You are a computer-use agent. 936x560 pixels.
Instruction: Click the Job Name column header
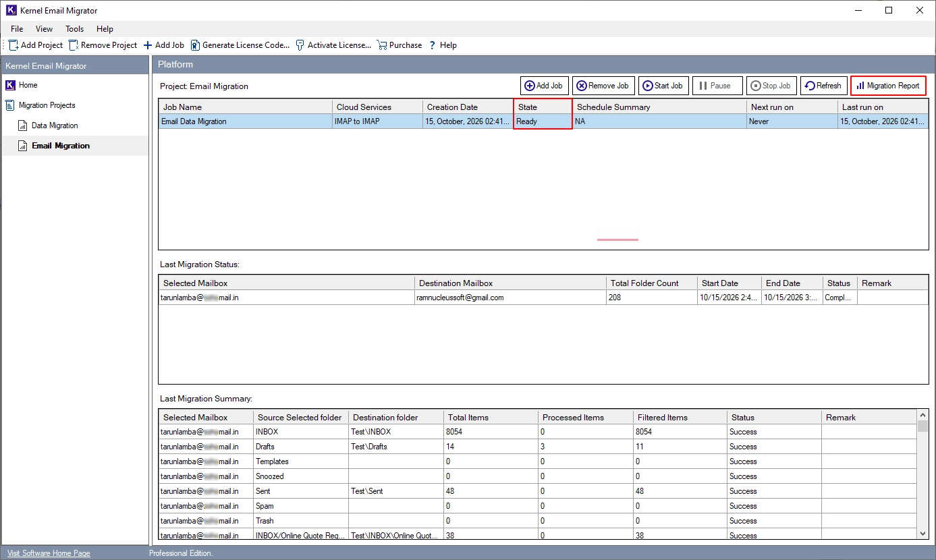pyautogui.click(x=246, y=107)
